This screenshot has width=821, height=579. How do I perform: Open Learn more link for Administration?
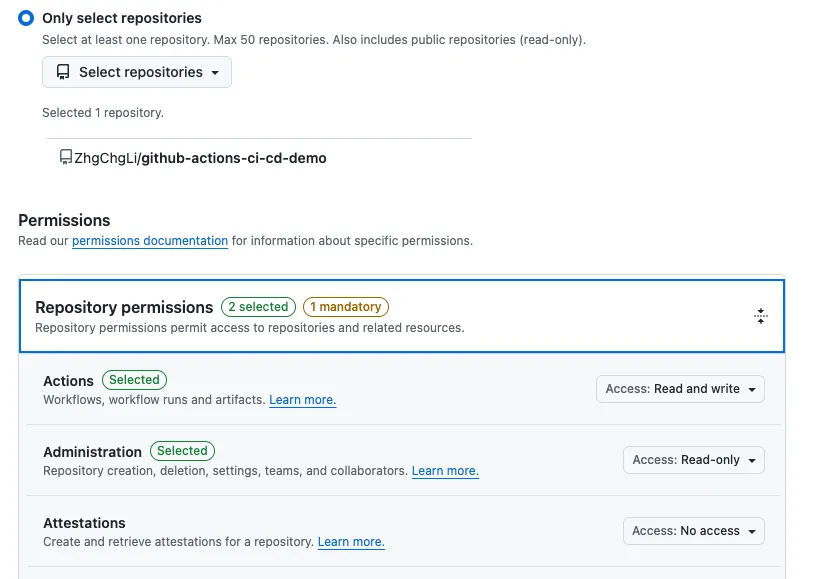[445, 471]
